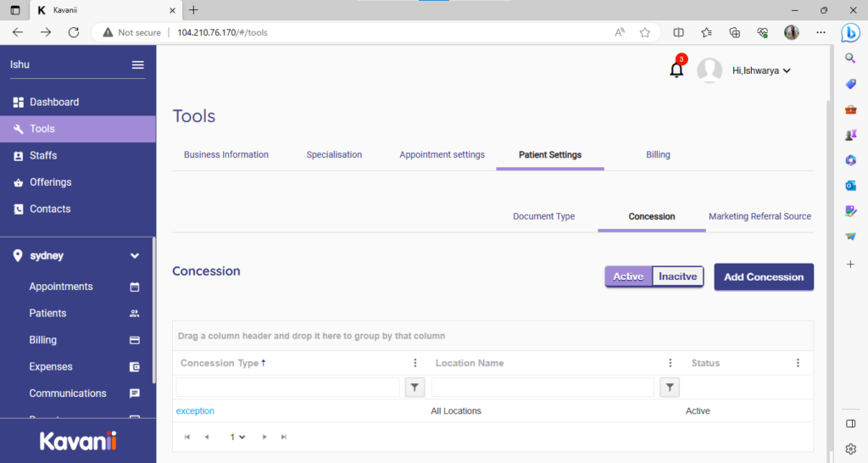This screenshot has height=463, width=868.
Task: Click the Concession Type filter input
Action: point(287,388)
